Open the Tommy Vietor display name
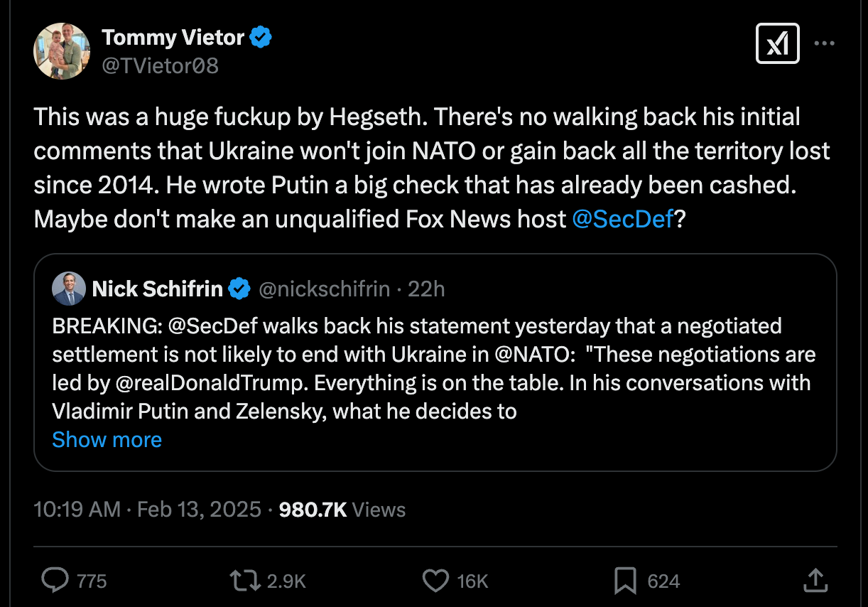The height and width of the screenshot is (607, 868). (173, 37)
